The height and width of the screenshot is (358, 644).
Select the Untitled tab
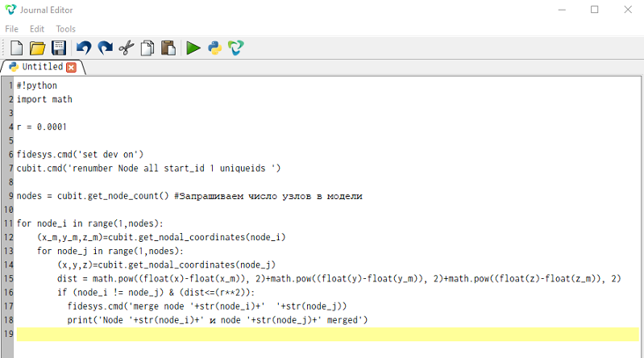click(x=42, y=67)
